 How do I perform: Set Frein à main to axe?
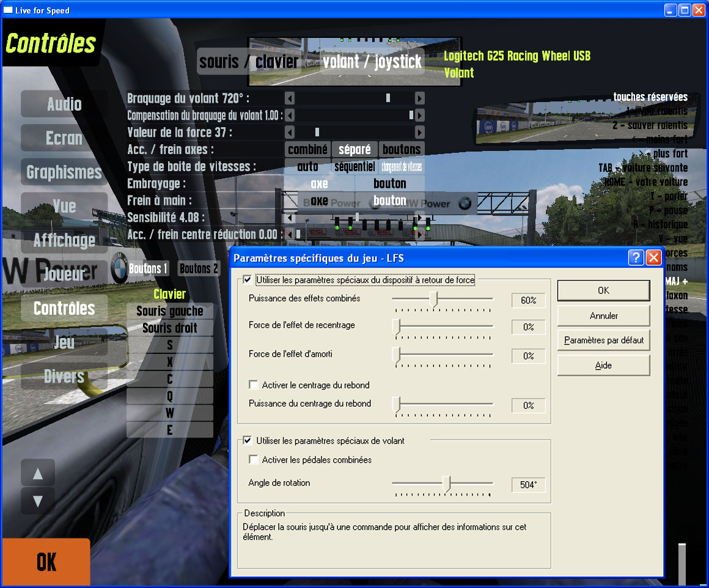(x=319, y=200)
